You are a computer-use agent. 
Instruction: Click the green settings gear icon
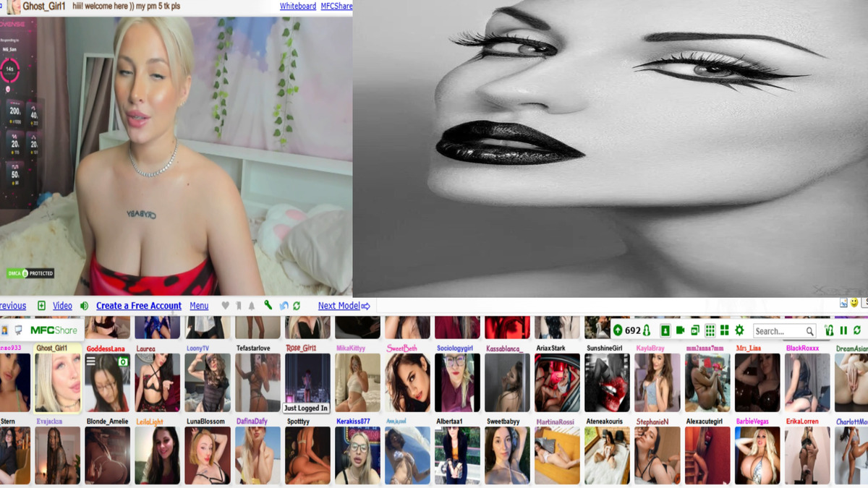[x=739, y=330]
